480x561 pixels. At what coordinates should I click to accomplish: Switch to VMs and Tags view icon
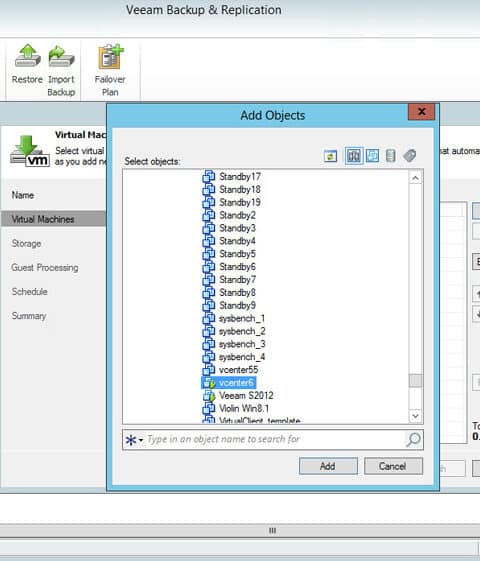[x=410, y=156]
